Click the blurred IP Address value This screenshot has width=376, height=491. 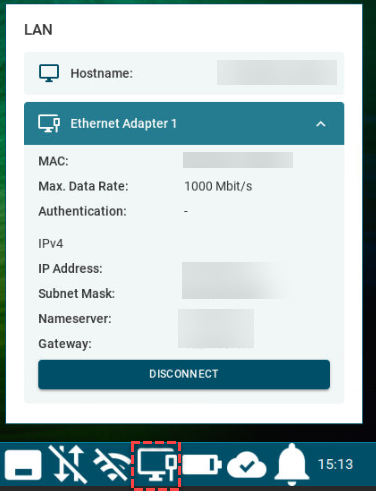tap(233, 269)
